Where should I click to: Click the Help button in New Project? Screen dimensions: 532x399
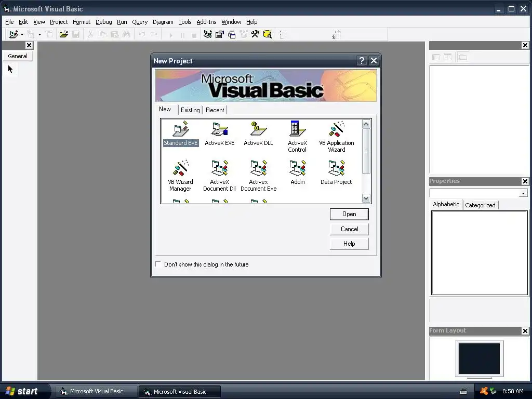click(x=349, y=244)
